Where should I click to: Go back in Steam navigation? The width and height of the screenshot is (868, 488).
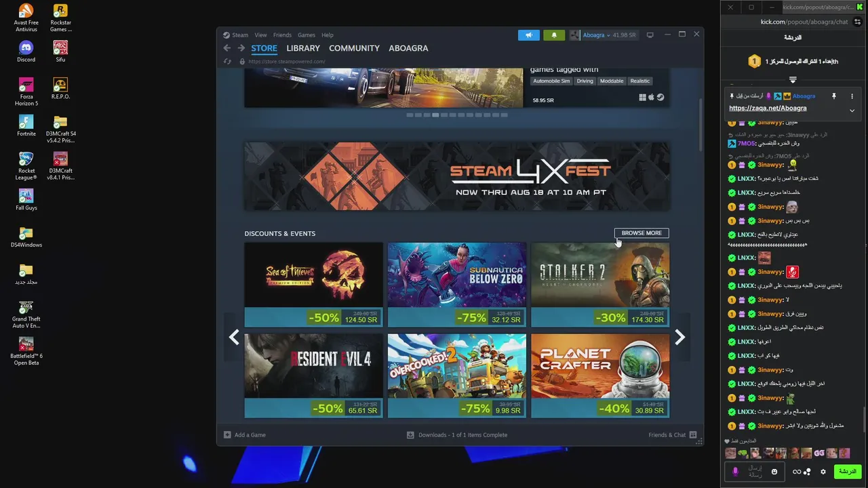click(x=227, y=48)
